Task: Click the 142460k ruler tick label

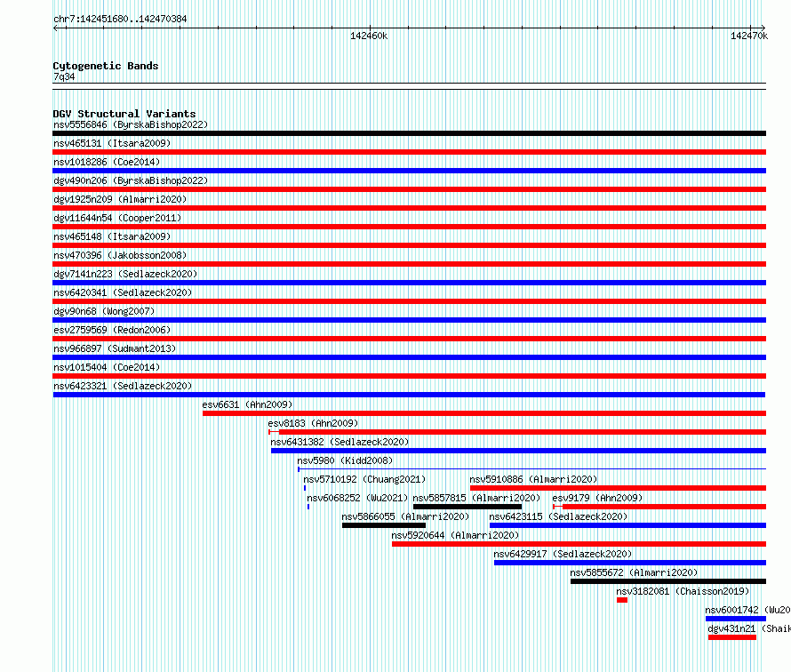Action: (369, 36)
